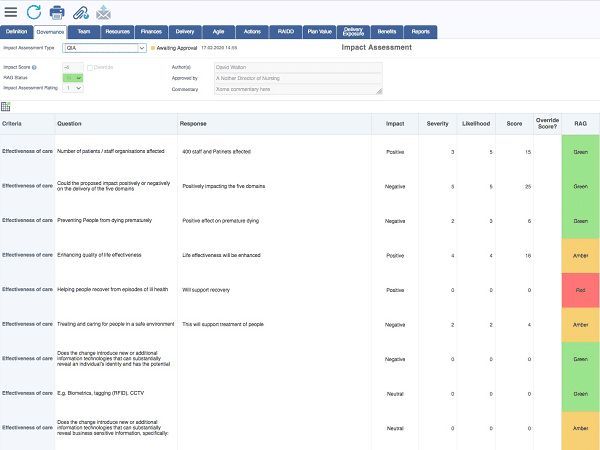Screen dimensions: 600x450
Task: Click the Author(s) field David Walton
Action: (x=298, y=67)
